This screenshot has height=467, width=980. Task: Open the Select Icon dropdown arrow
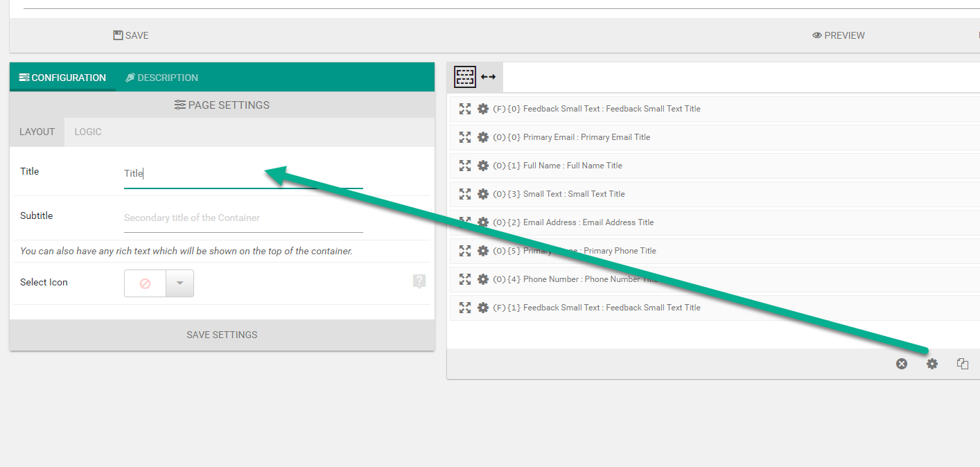click(180, 283)
